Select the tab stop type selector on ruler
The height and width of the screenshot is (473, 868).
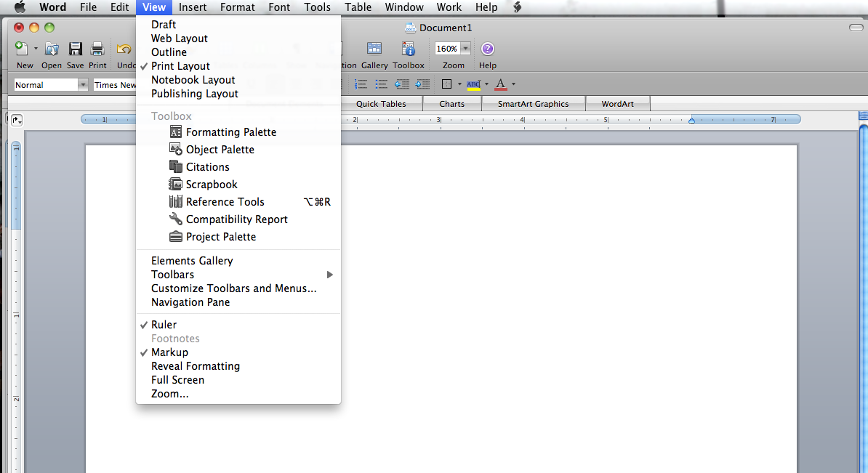click(x=17, y=120)
